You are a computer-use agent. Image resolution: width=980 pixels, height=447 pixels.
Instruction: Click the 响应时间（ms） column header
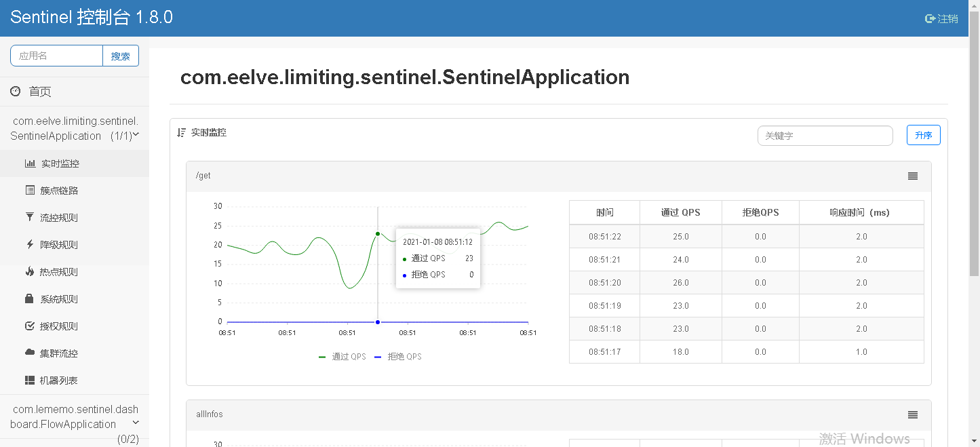point(861,212)
